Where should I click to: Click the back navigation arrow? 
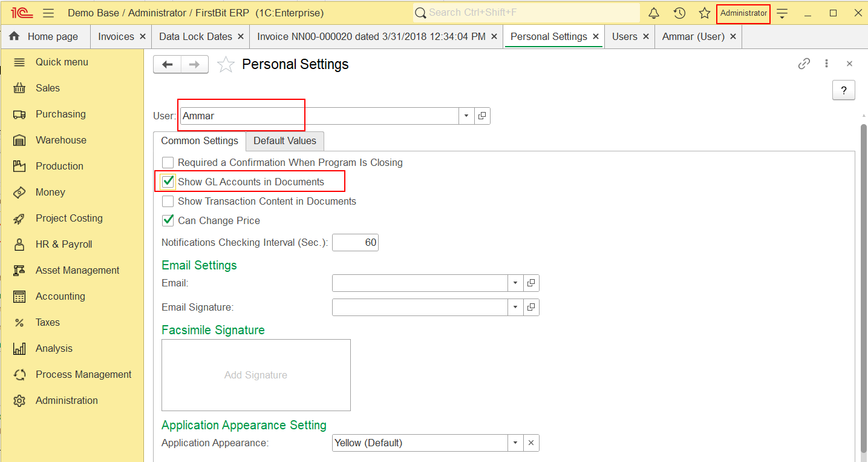[168, 65]
